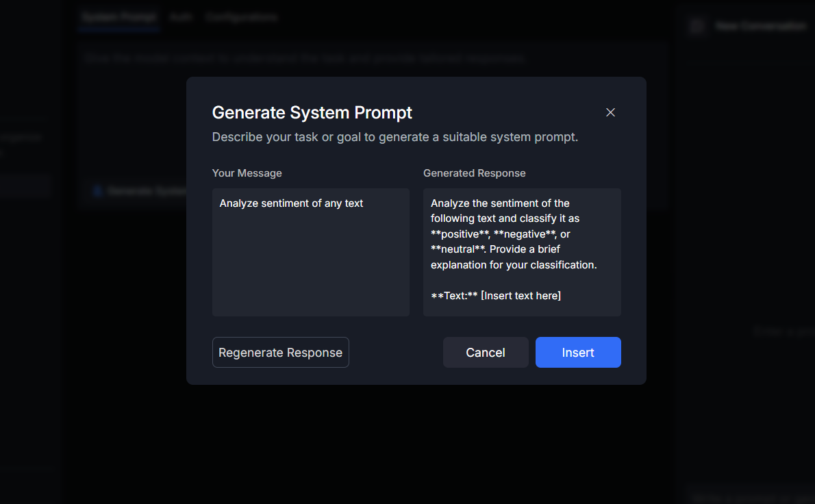Click Regenerate Response

pyautogui.click(x=280, y=353)
